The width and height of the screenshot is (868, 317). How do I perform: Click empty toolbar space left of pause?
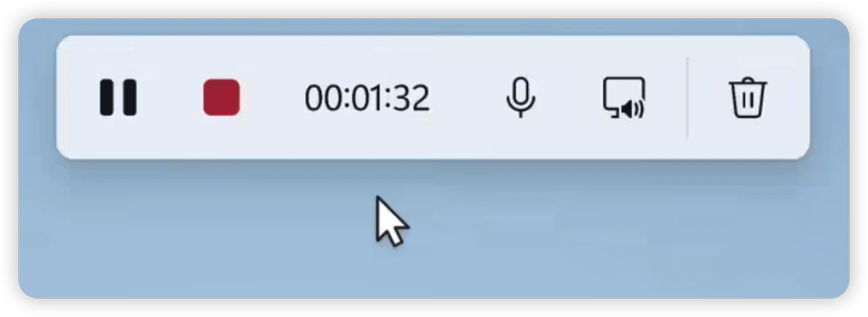tap(77, 98)
